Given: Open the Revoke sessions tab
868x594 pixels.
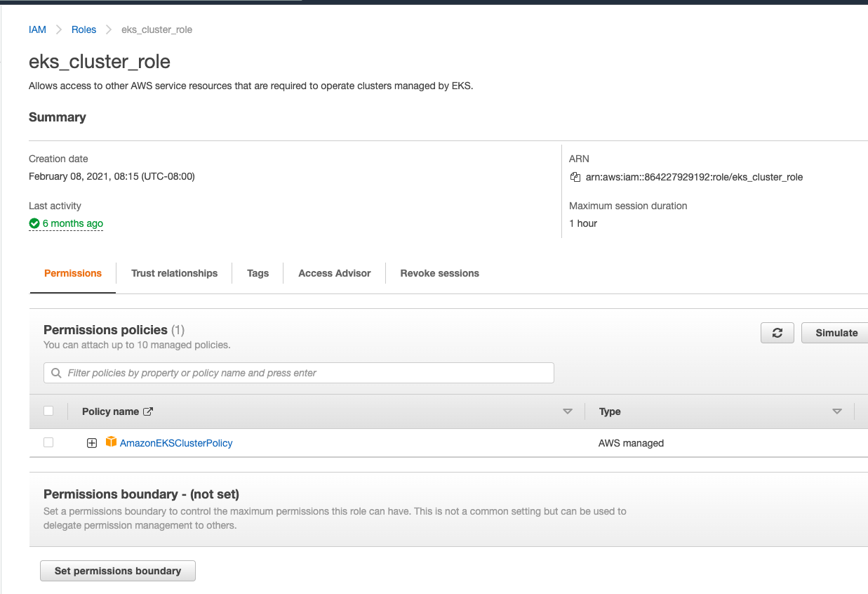Looking at the screenshot, I should point(439,273).
